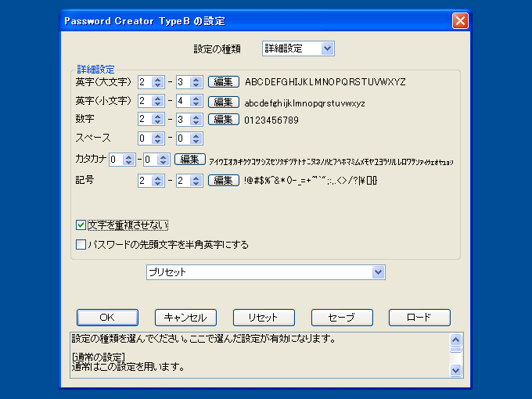Click the キャンセル button
Viewport: 532px width, 399px height.
pos(185,318)
